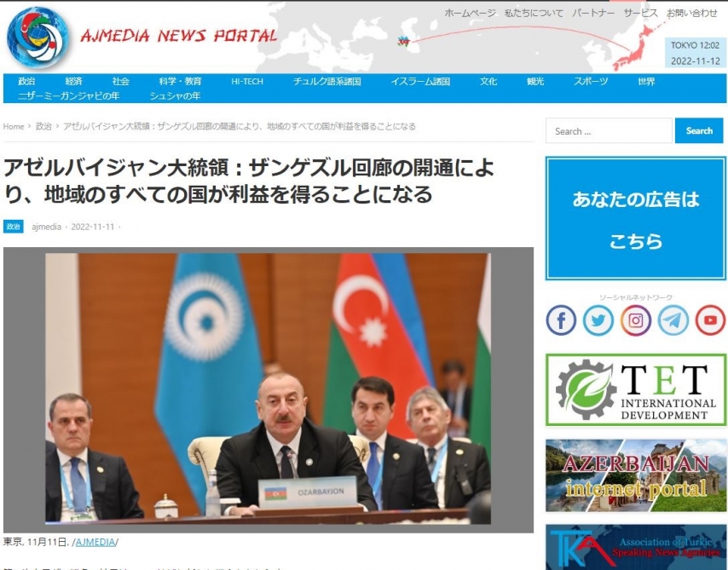Open the イスラーム諸国 menu item
Viewport: 728px width, 570px height.
coord(420,82)
